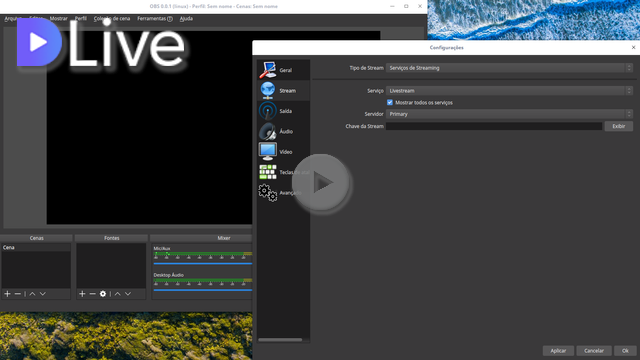Click the Fontes panel header
This screenshot has height=360, width=640.
pyautogui.click(x=111, y=238)
